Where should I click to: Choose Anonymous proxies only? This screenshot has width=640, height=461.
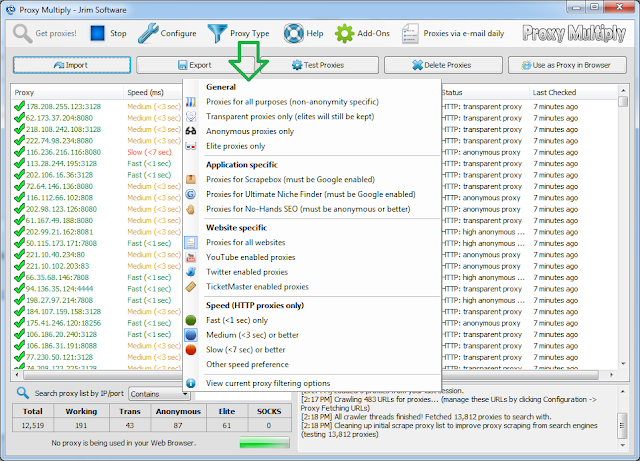pos(250,131)
